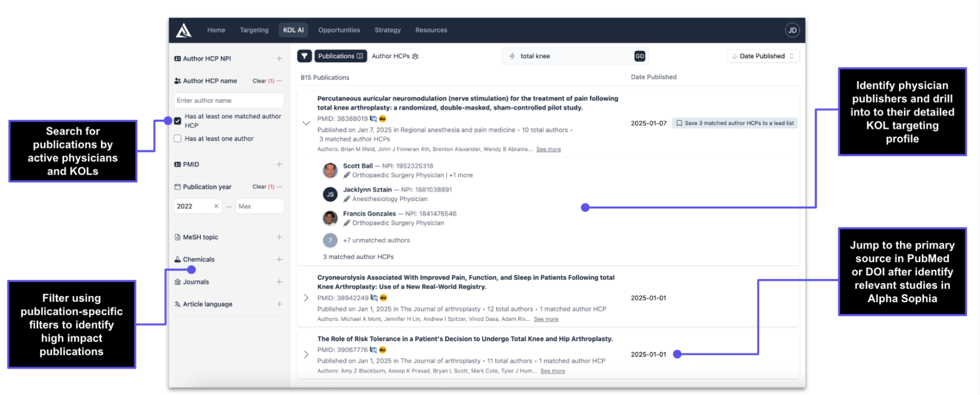The width and height of the screenshot is (980, 395).
Task: Open the Date Published sort dropdown
Action: click(x=763, y=56)
